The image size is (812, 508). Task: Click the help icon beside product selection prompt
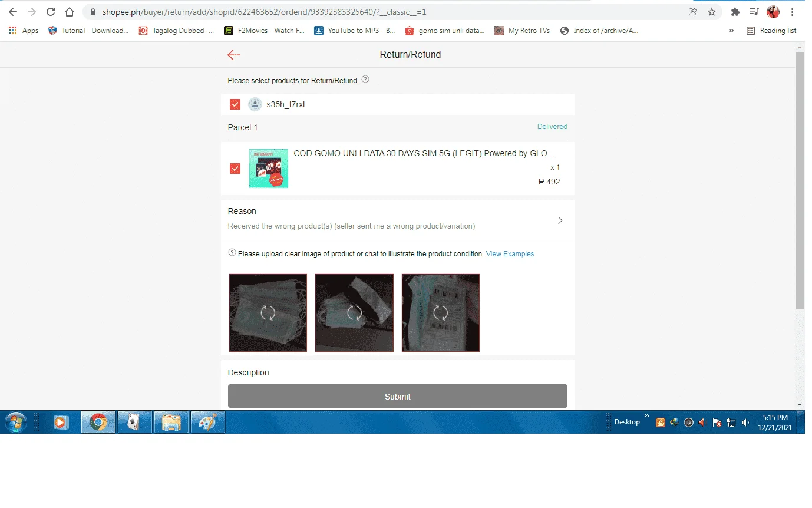tap(365, 80)
